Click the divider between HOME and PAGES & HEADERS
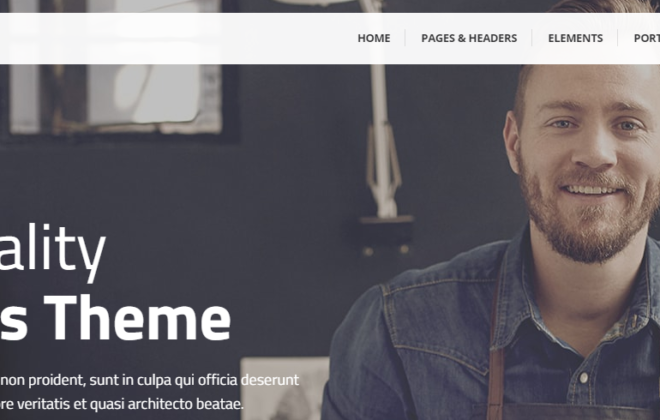Screen dimensions: 660x420 (x=405, y=38)
